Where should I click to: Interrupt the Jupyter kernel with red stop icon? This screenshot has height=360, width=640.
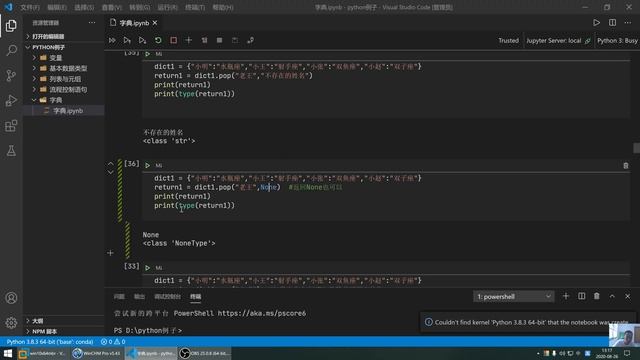tap(173, 40)
